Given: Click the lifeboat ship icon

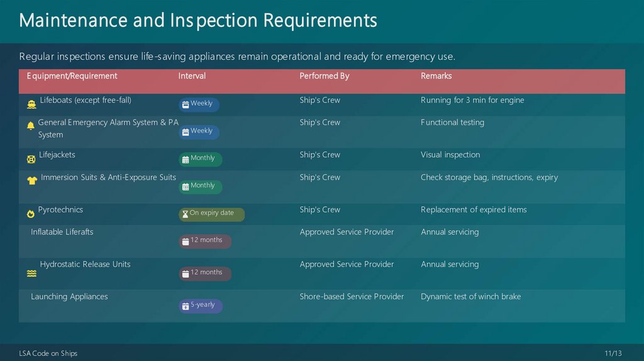Looking at the screenshot, I should tap(31, 104).
